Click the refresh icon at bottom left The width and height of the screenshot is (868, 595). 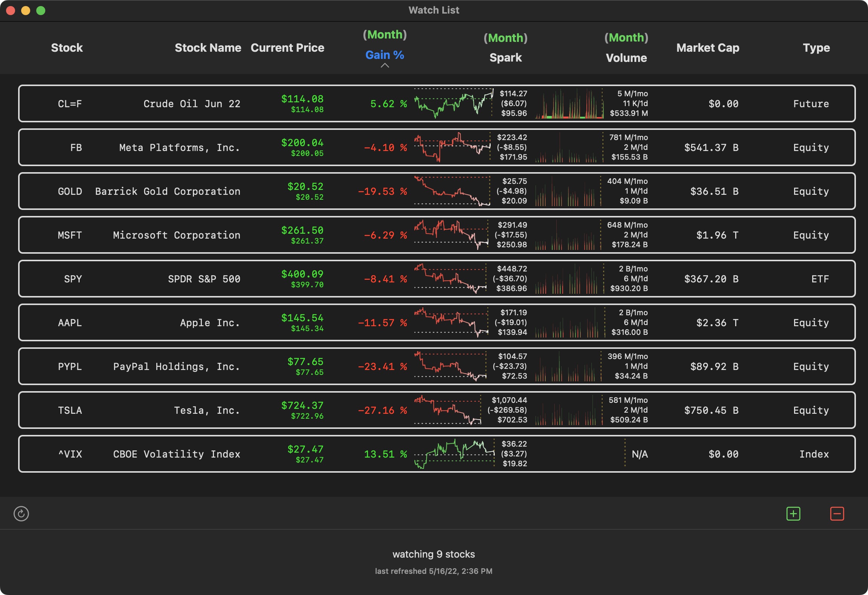[x=21, y=513]
